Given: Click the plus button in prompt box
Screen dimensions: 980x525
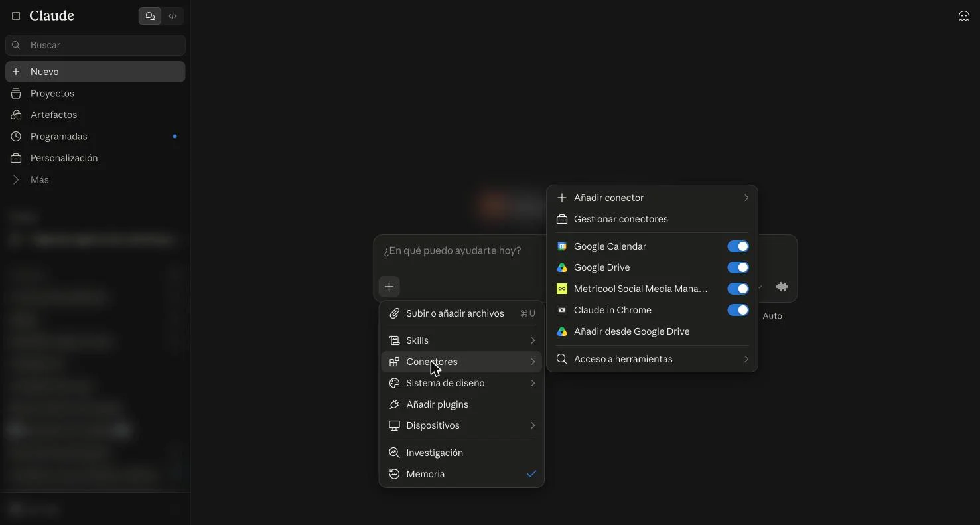Looking at the screenshot, I should (389, 287).
